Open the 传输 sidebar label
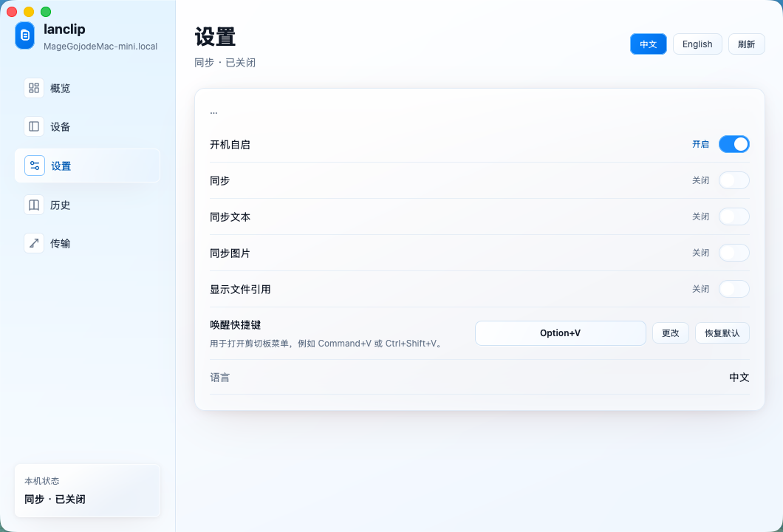Screen dimensions: 783x532 (x=61, y=244)
